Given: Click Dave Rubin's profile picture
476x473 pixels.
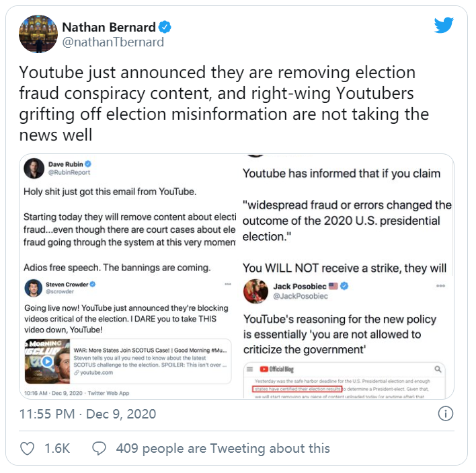Looking at the screenshot, I should click(34, 168).
